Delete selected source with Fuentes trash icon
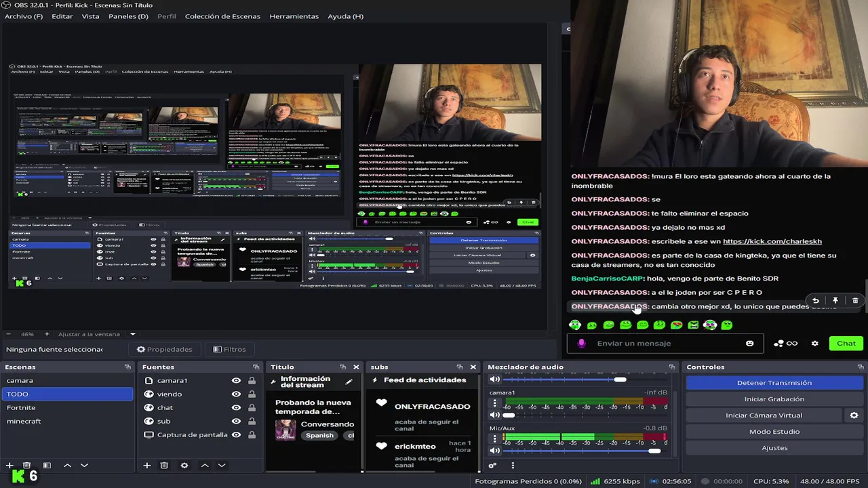Image resolution: width=868 pixels, height=488 pixels. [164, 466]
